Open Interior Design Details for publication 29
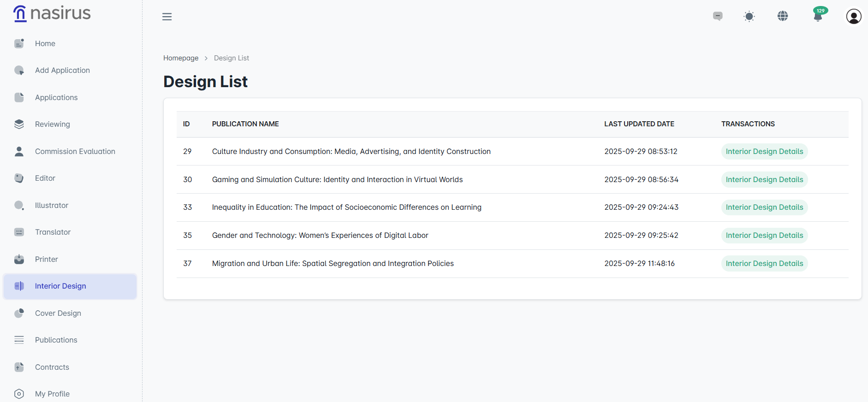The width and height of the screenshot is (868, 402). tap(764, 152)
